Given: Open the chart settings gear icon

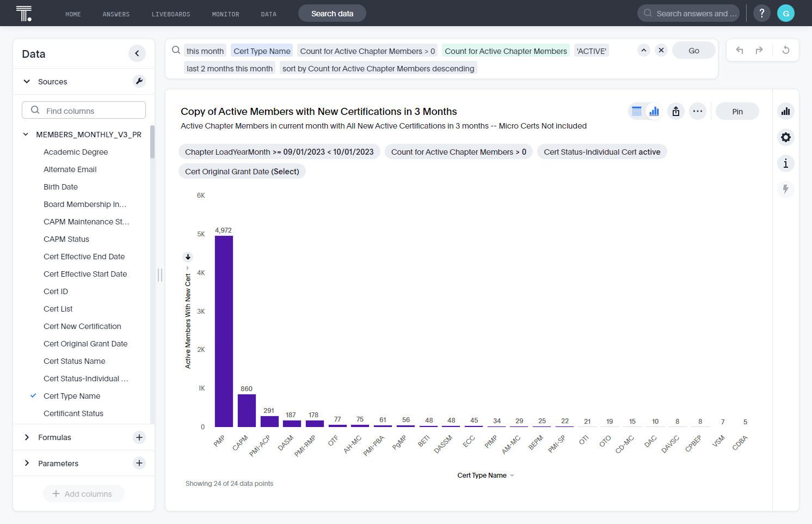Looking at the screenshot, I should pos(786,137).
